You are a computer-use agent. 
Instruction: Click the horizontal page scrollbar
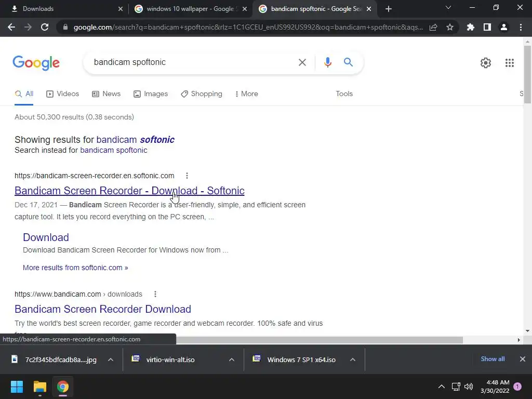pos(319,340)
